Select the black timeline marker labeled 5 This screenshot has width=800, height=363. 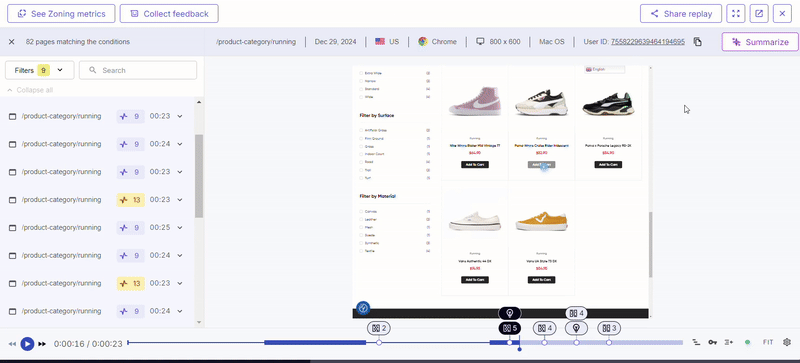click(x=509, y=328)
